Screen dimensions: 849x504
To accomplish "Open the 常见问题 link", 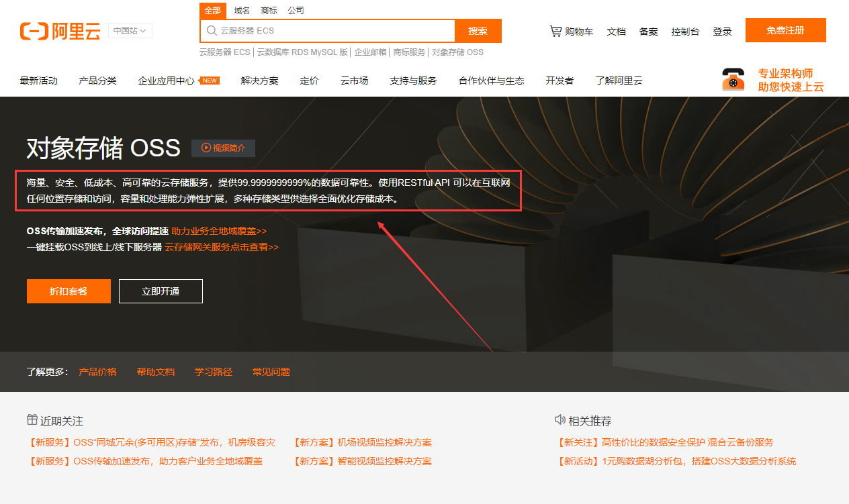I will pos(271,372).
